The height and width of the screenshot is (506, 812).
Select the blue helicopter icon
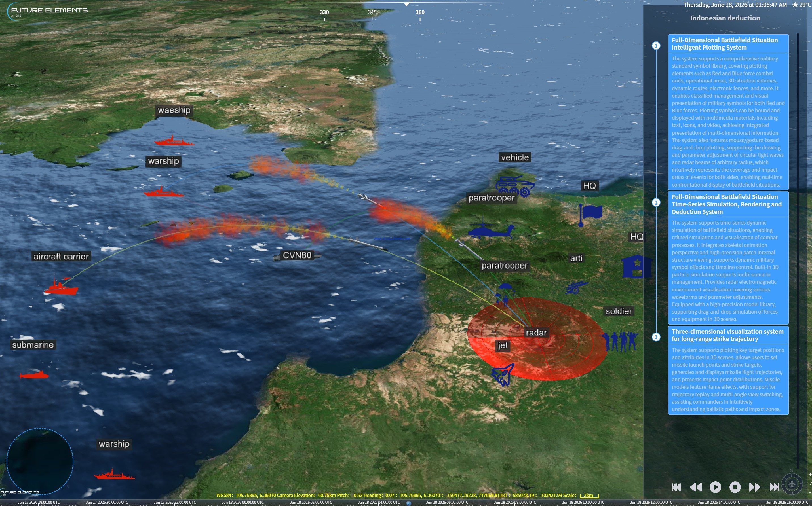tap(492, 228)
